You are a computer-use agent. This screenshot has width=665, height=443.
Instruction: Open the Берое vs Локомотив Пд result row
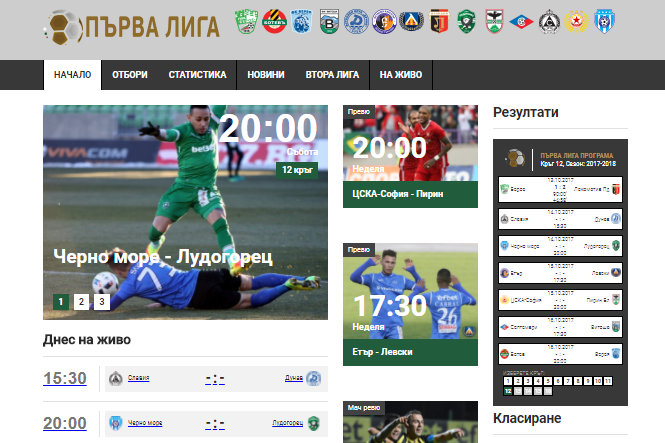point(560,189)
